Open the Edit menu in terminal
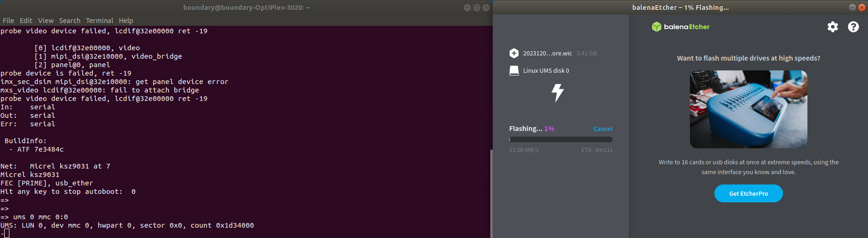The height and width of the screenshot is (238, 868). [x=26, y=21]
